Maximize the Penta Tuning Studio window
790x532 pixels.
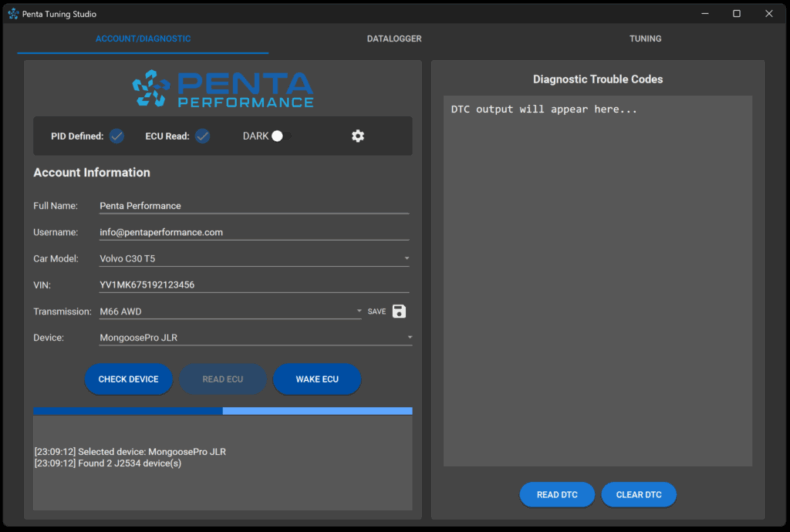tap(737, 14)
